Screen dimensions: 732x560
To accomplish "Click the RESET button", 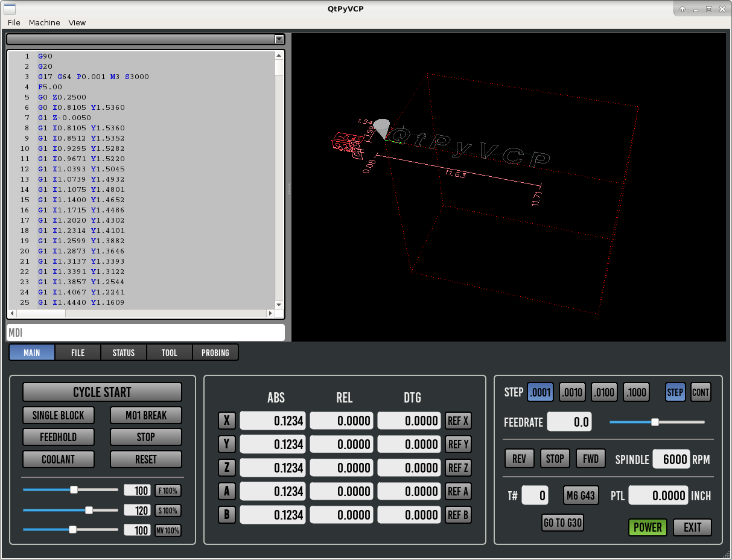I will tap(146, 459).
